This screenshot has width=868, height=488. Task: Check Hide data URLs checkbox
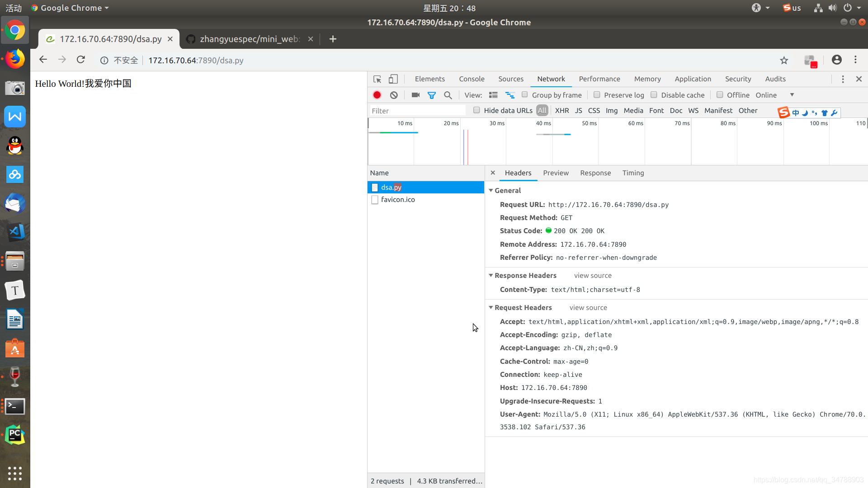point(476,110)
